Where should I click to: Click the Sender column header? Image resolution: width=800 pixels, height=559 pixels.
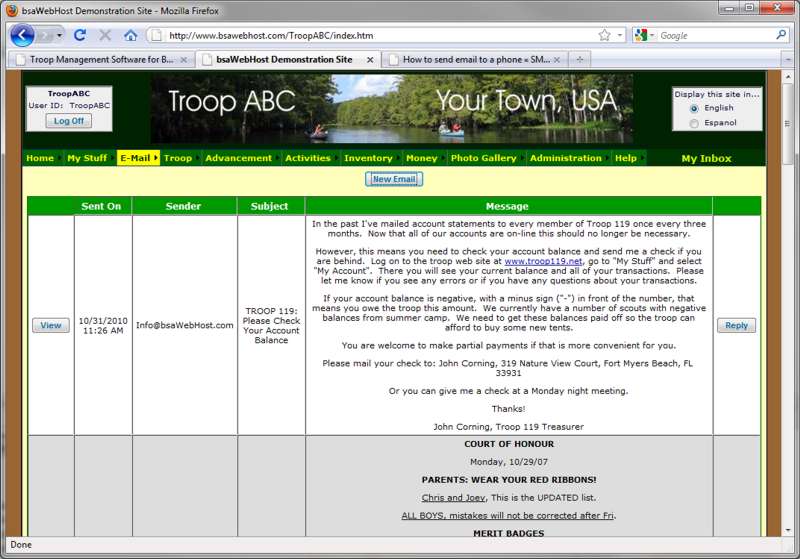183,206
